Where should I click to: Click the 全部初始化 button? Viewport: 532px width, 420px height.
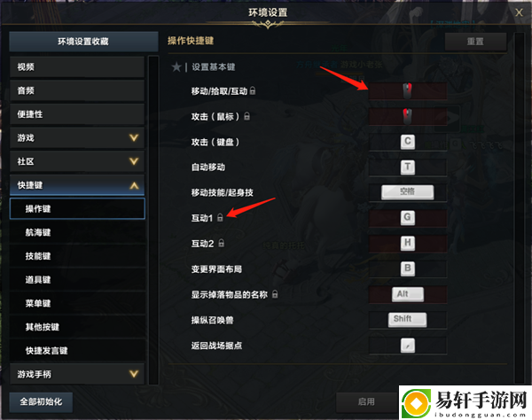tap(41, 402)
